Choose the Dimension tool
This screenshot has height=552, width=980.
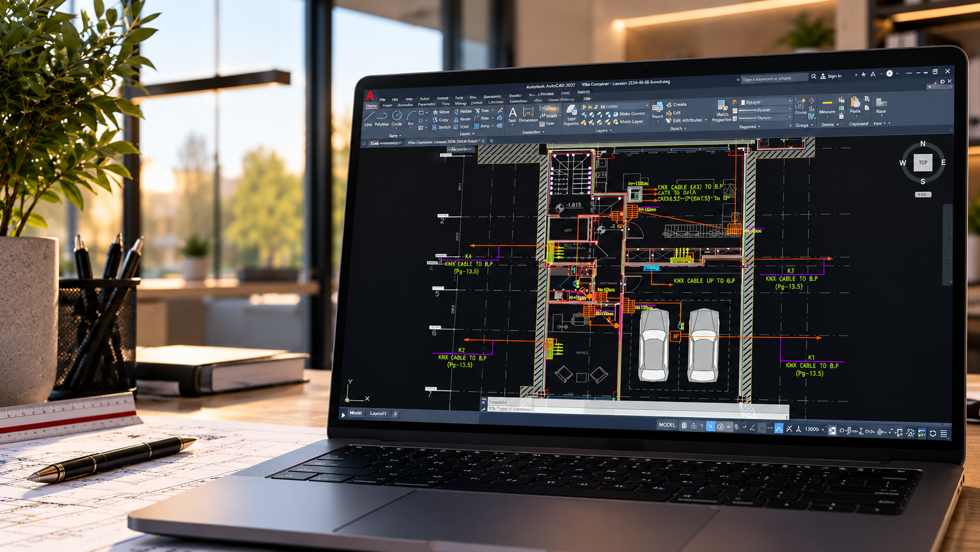(528, 114)
